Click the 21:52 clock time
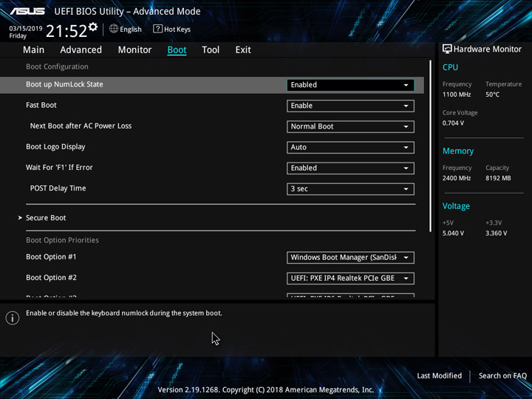 click(x=66, y=31)
